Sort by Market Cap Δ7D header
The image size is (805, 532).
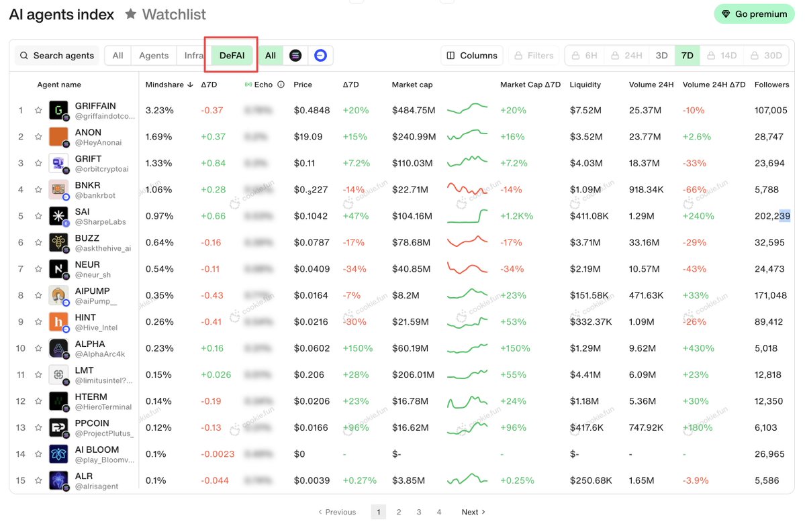(x=530, y=85)
